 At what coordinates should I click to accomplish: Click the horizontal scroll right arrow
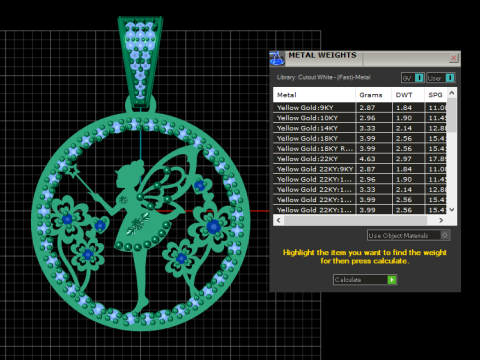(441, 220)
